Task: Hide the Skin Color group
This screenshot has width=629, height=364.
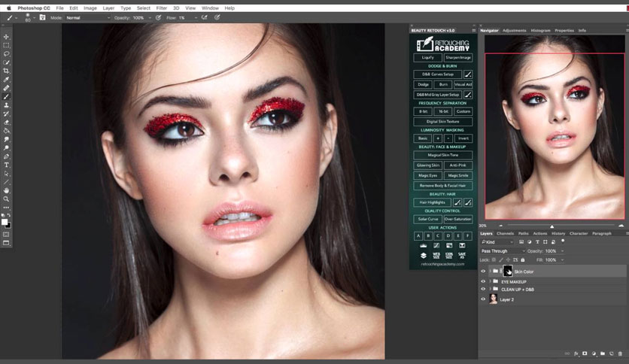Action: (483, 271)
